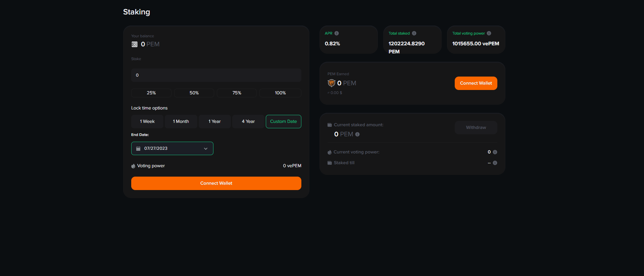
Task: Click the Total voting power info icon
Action: (x=489, y=33)
